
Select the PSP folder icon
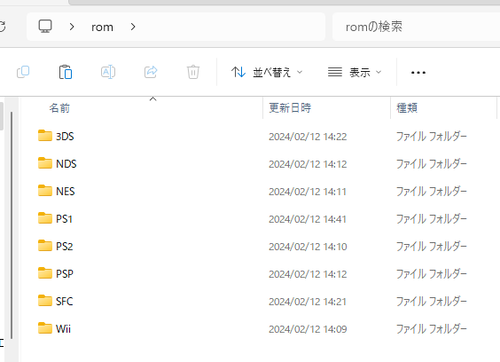pyautogui.click(x=45, y=273)
